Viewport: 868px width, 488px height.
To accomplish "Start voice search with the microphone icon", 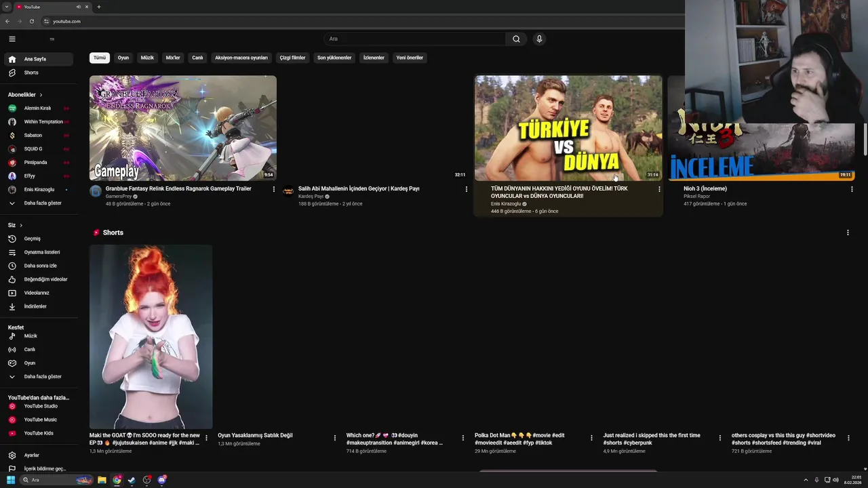I will pyautogui.click(x=539, y=39).
